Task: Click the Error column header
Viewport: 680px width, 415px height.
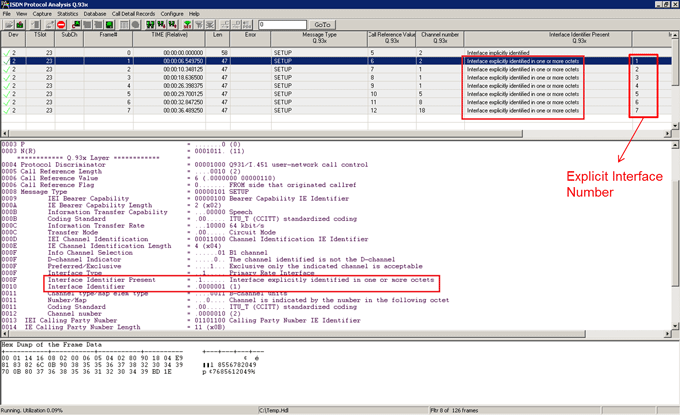Action: pos(250,38)
